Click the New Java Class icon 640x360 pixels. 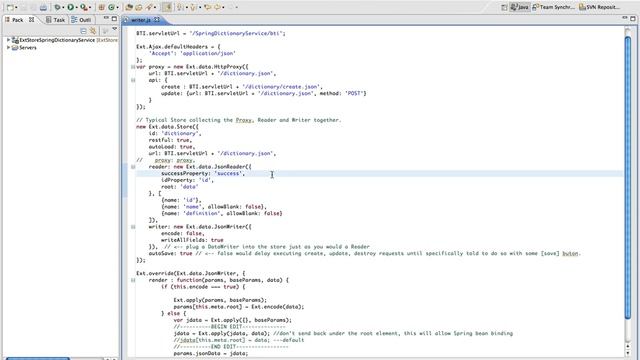coord(111,7)
